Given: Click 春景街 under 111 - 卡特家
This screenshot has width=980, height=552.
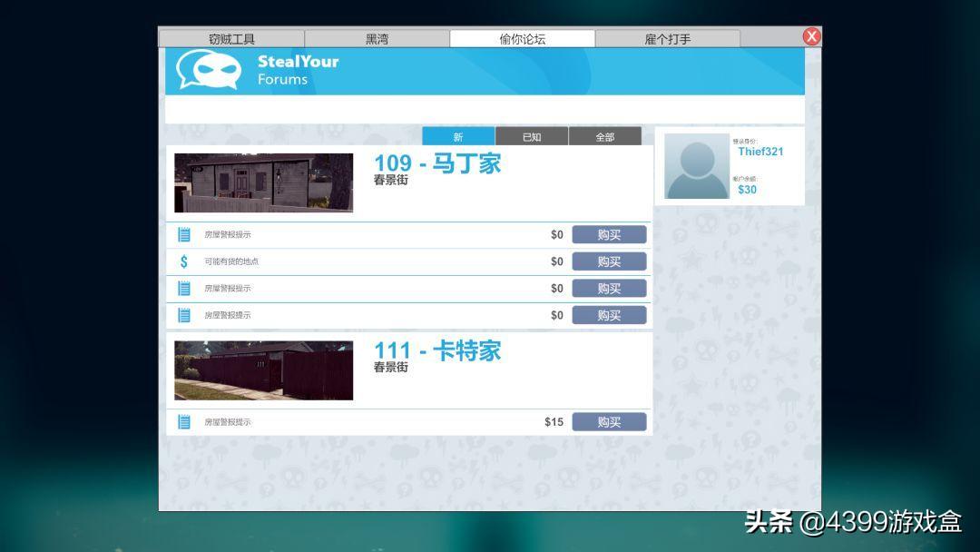Looking at the screenshot, I should [x=390, y=368].
